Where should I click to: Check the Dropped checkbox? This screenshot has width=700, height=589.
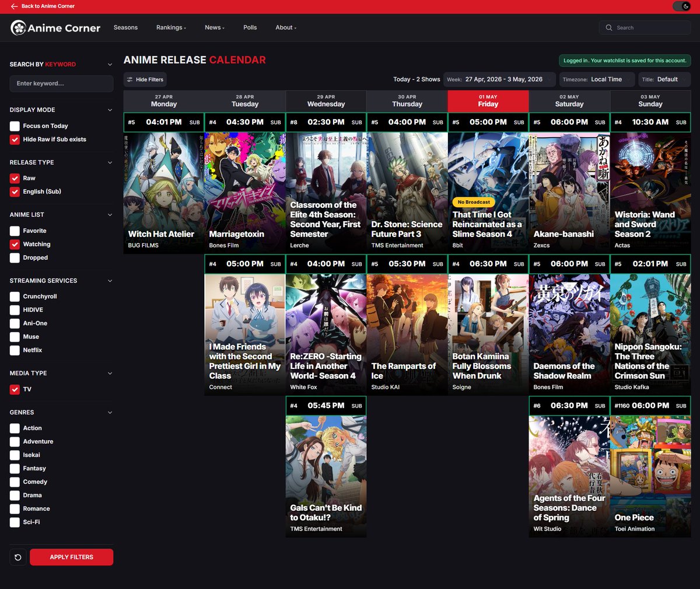coord(15,258)
